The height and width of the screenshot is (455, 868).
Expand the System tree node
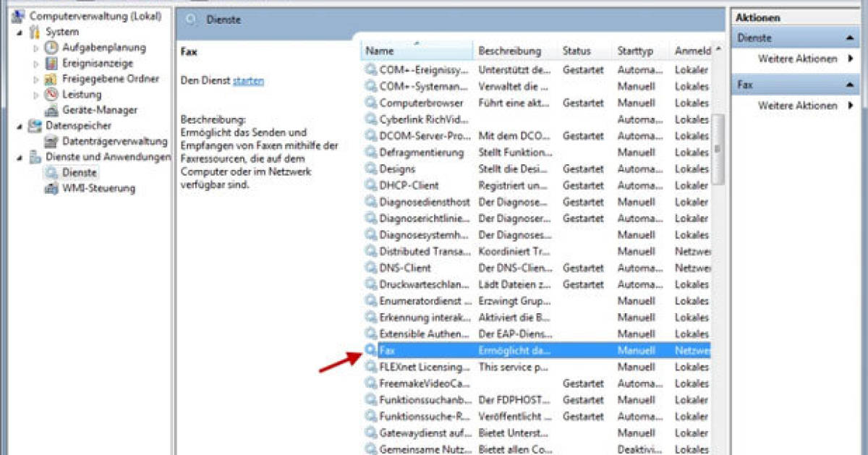point(18,31)
